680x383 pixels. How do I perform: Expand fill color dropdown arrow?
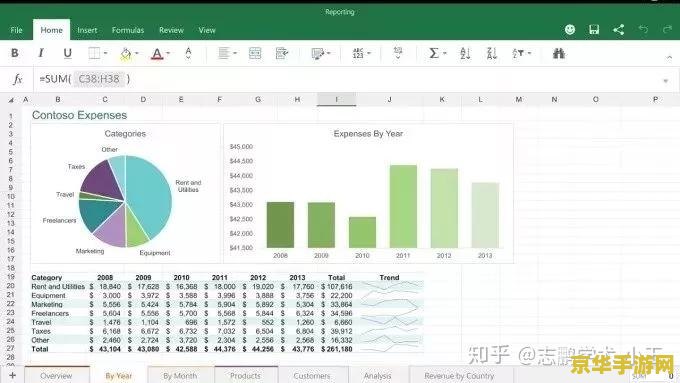[137, 53]
